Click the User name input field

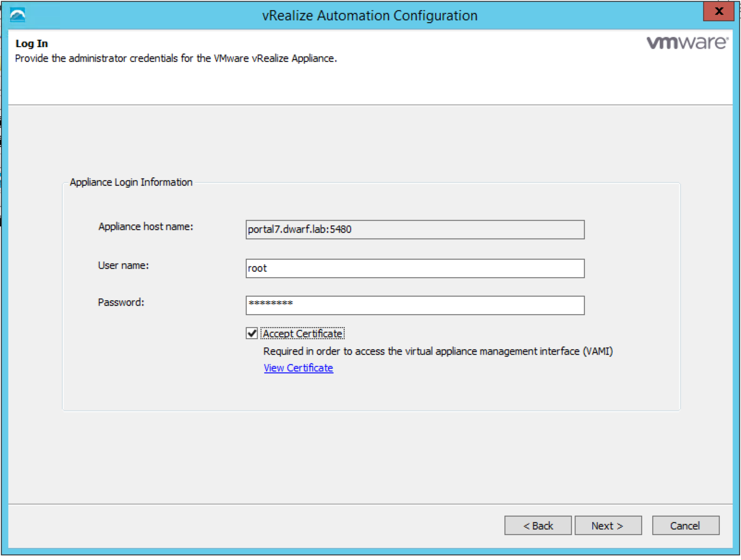coord(415,268)
